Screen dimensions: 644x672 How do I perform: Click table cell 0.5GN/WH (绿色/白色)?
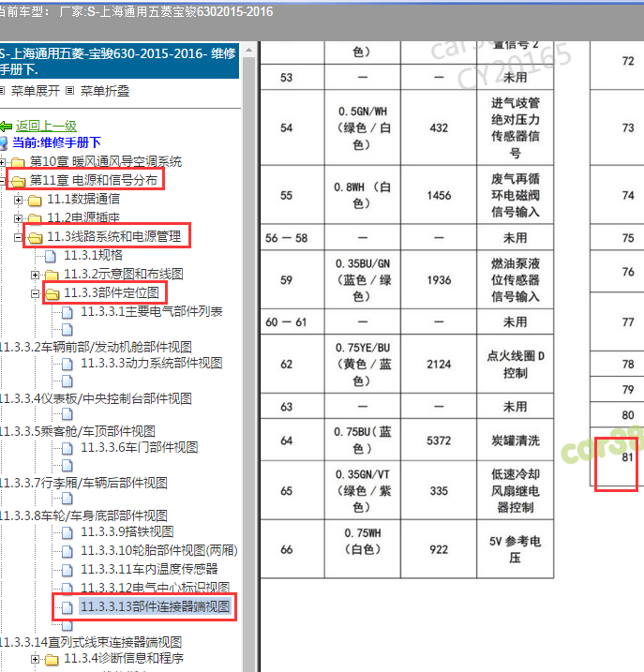[x=363, y=127]
